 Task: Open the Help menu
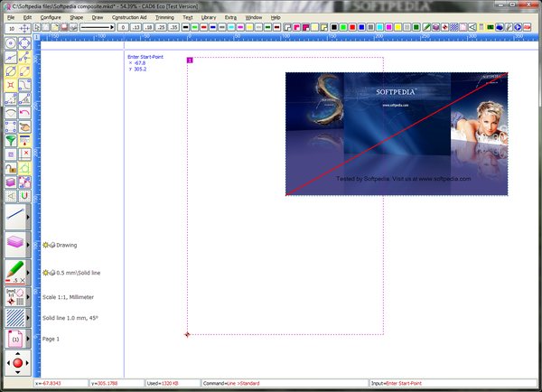click(276, 17)
